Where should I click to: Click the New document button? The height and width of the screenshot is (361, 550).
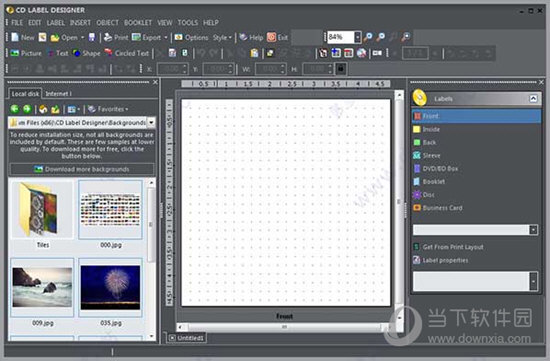(x=22, y=37)
